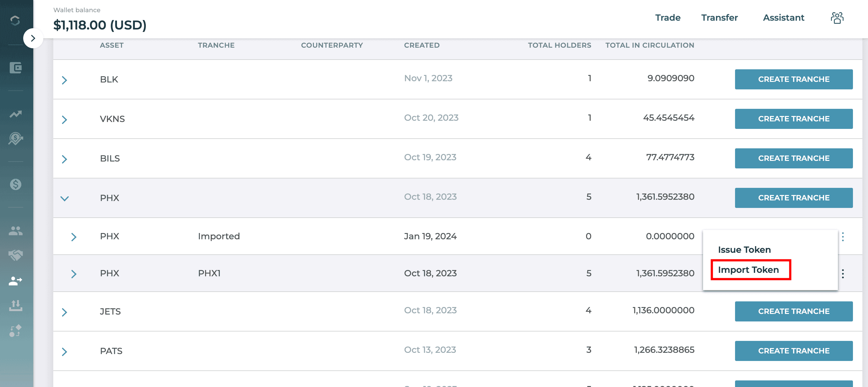Viewport: 868px width, 387px height.
Task: Click the TRANCHE column header
Action: pyautogui.click(x=216, y=45)
